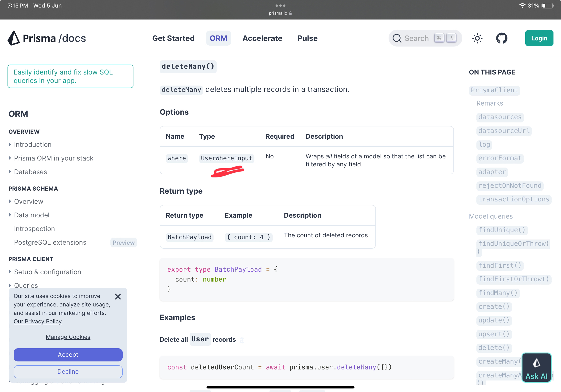The width and height of the screenshot is (561, 392).
Task: Jump to findMany() in page outline
Action: coord(498,293)
